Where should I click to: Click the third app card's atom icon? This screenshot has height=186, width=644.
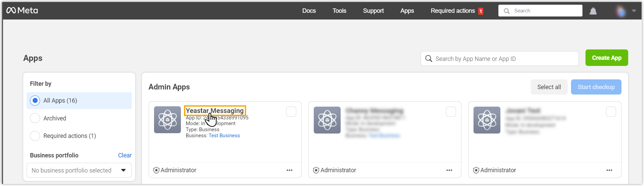pos(487,120)
